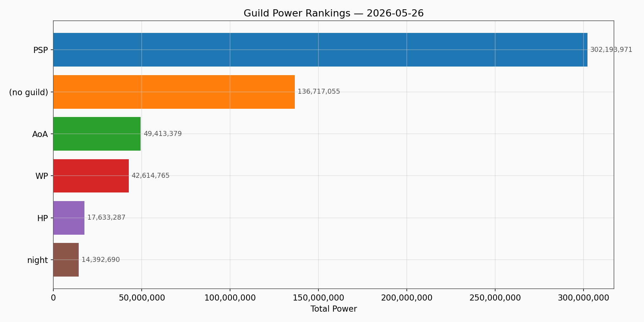Screen dimensions: 644x322
Task: Click the value label 136,717,055
Action: point(319,92)
